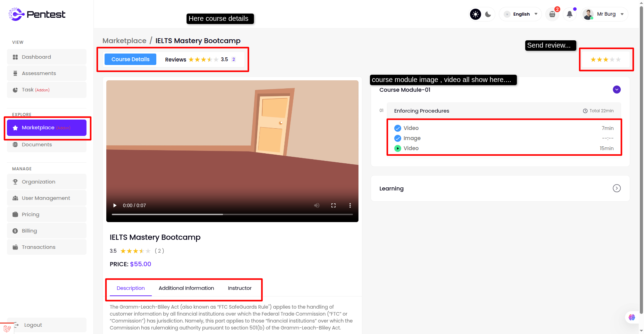Open the Instructor tab
This screenshot has width=644, height=334.
[240, 288]
